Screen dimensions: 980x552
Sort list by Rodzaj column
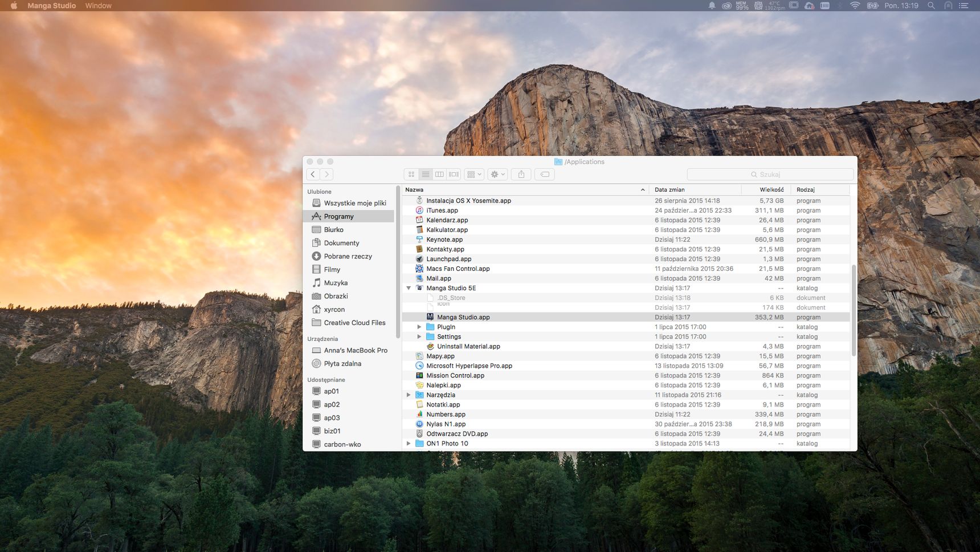click(x=820, y=190)
